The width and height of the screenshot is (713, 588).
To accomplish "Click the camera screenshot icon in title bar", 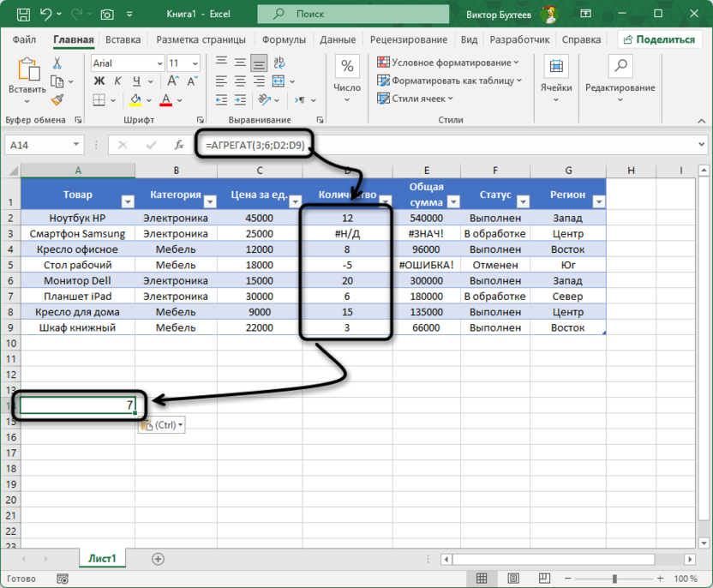I will point(107,15).
